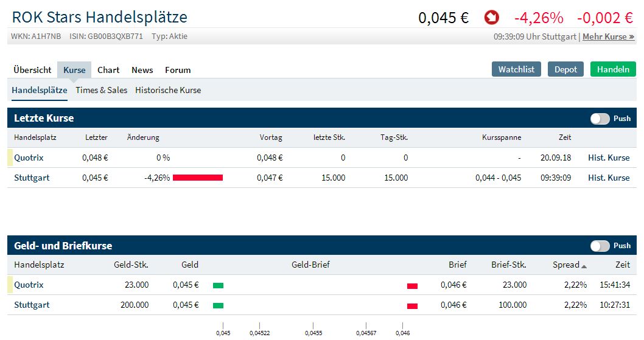Add stock via Depot button

(565, 69)
